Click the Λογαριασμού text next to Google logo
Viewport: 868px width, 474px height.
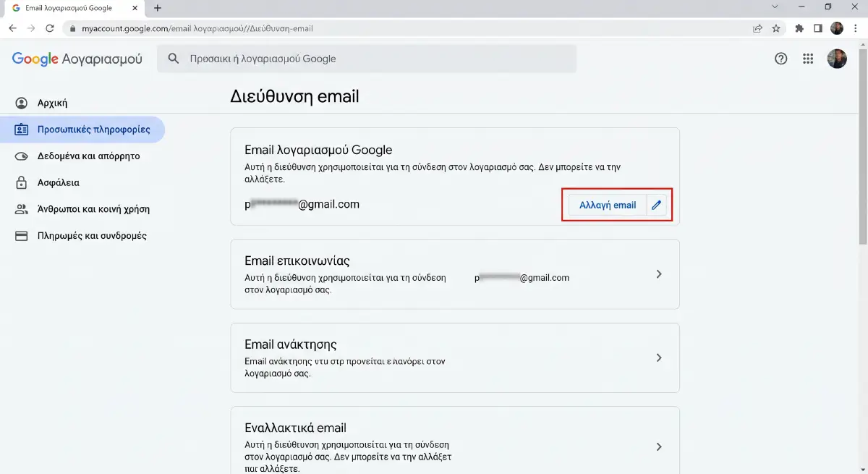[x=102, y=59]
